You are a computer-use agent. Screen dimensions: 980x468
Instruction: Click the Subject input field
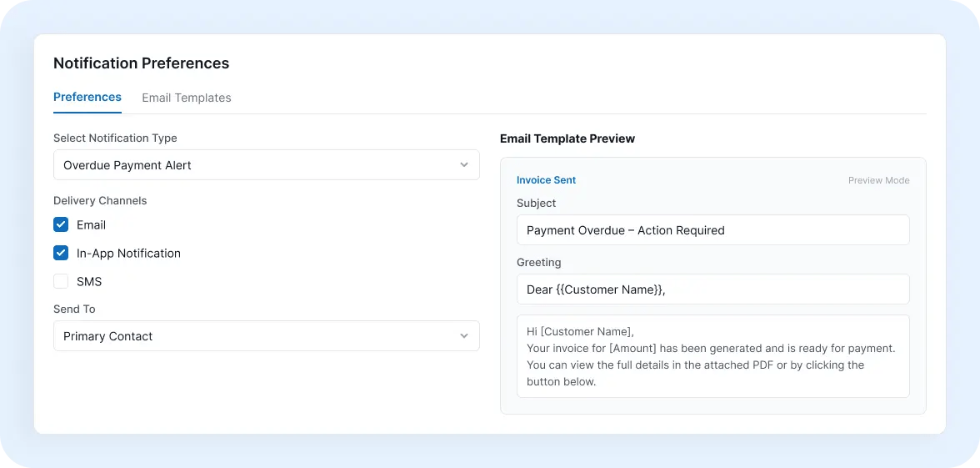coord(713,230)
